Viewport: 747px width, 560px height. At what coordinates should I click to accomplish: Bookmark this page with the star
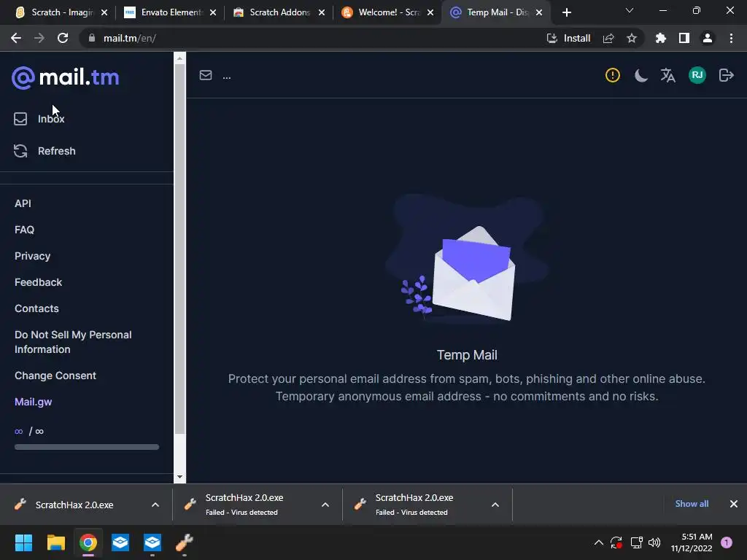[632, 38]
